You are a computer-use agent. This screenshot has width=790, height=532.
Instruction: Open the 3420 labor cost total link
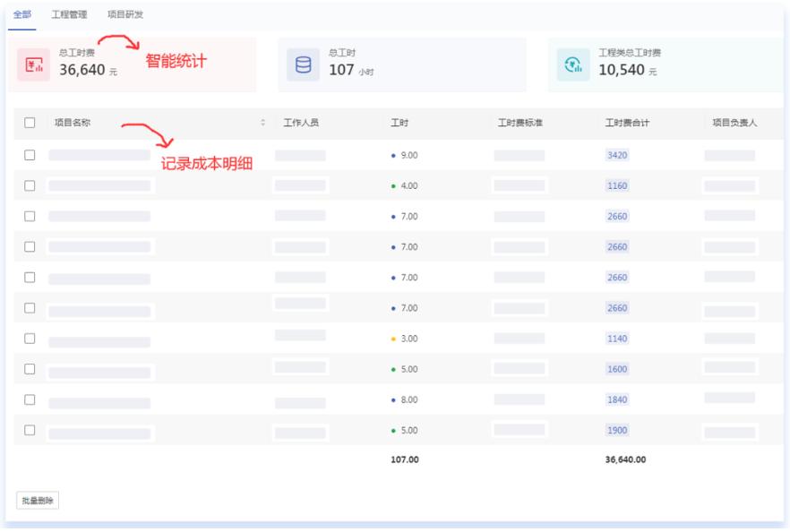click(617, 156)
